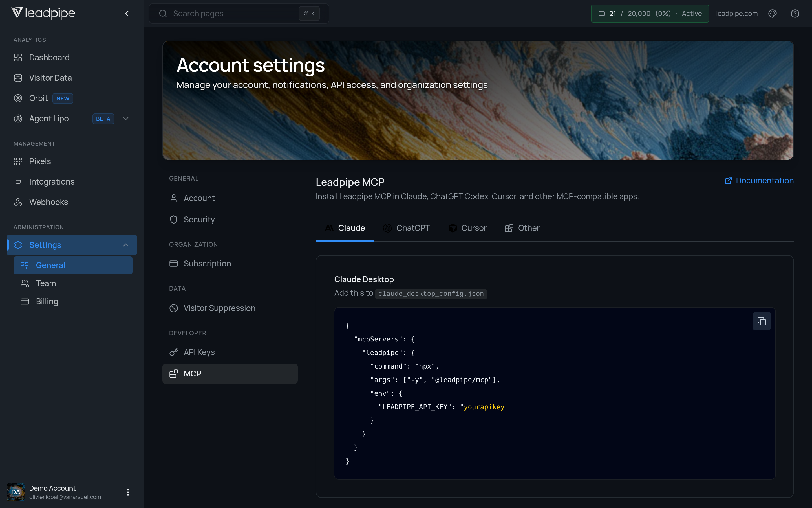The image size is (812, 508).
Task: Click the usage 21 / 20,000 status badge
Action: [650, 14]
